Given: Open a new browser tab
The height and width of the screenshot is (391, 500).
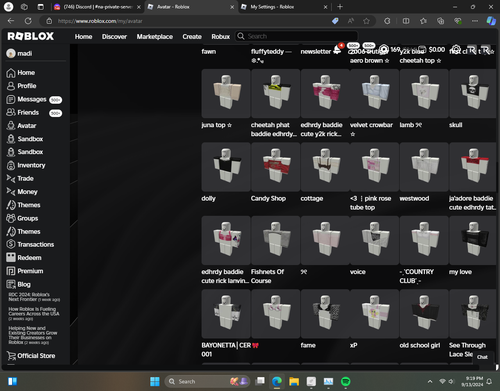Looking at the screenshot, I should (340, 7).
